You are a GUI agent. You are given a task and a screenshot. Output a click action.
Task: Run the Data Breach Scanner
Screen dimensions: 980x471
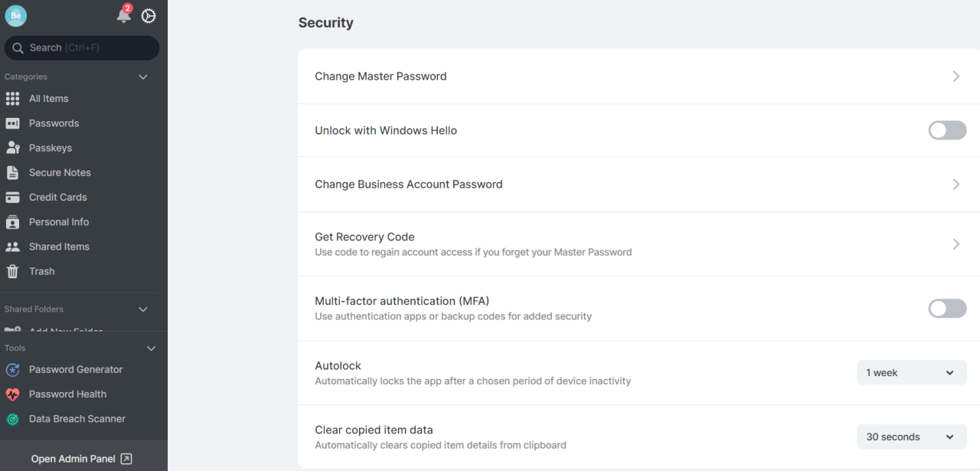[77, 418]
